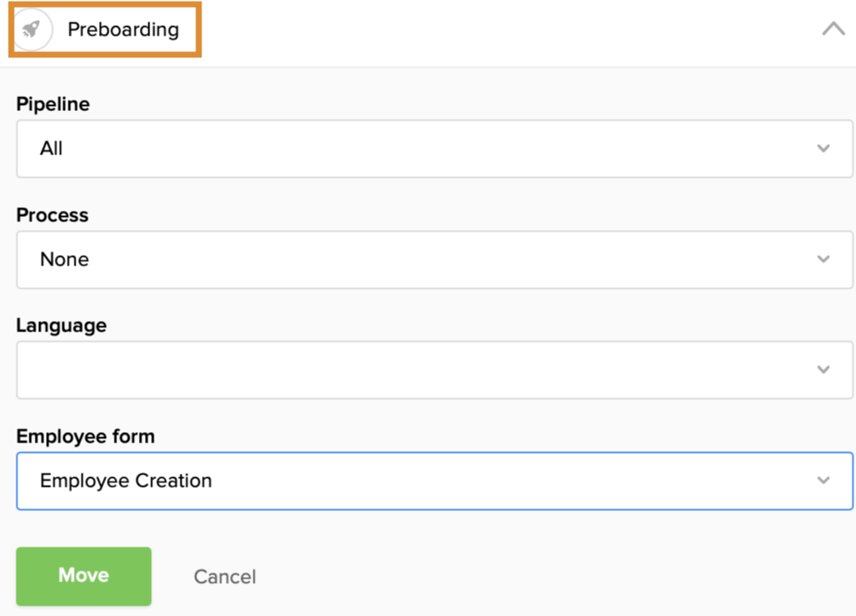856x616 pixels.
Task: Click the chevron arrow in the Employee form field
Action: click(823, 481)
